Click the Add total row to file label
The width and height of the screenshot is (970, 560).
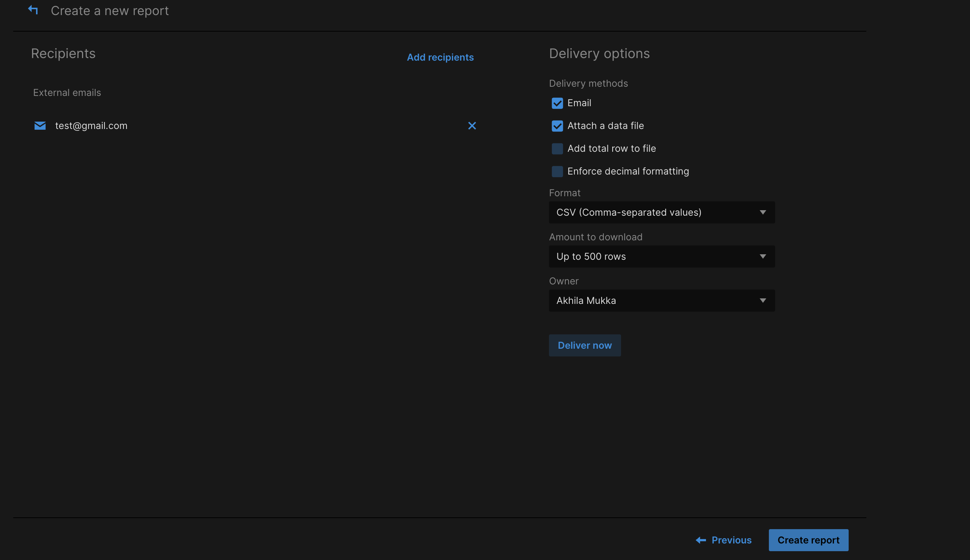611,148
